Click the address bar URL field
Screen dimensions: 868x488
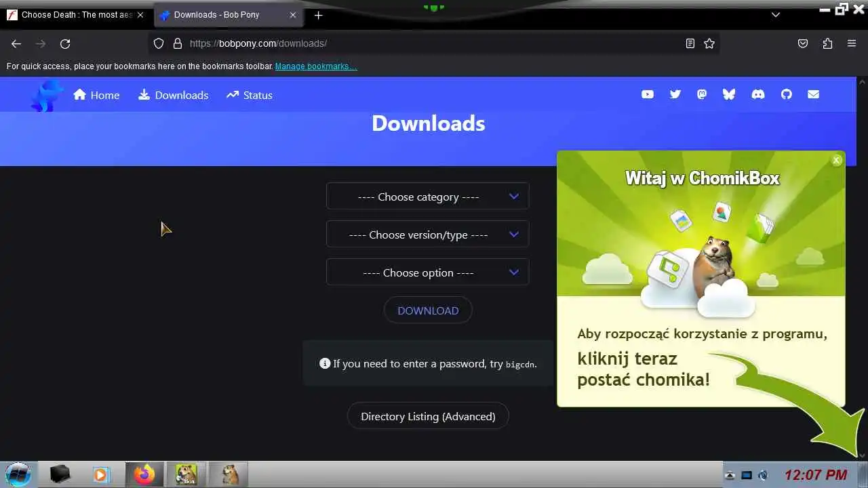[x=434, y=43]
